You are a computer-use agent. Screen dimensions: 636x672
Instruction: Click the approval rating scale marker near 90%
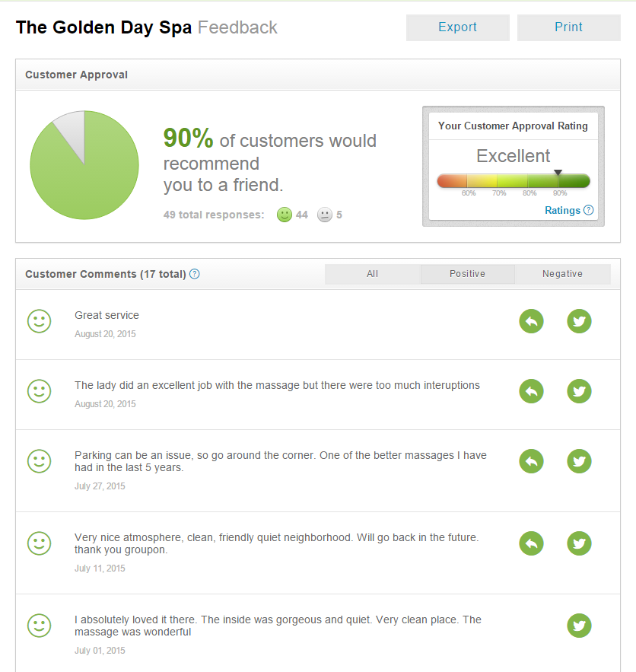pyautogui.click(x=558, y=172)
